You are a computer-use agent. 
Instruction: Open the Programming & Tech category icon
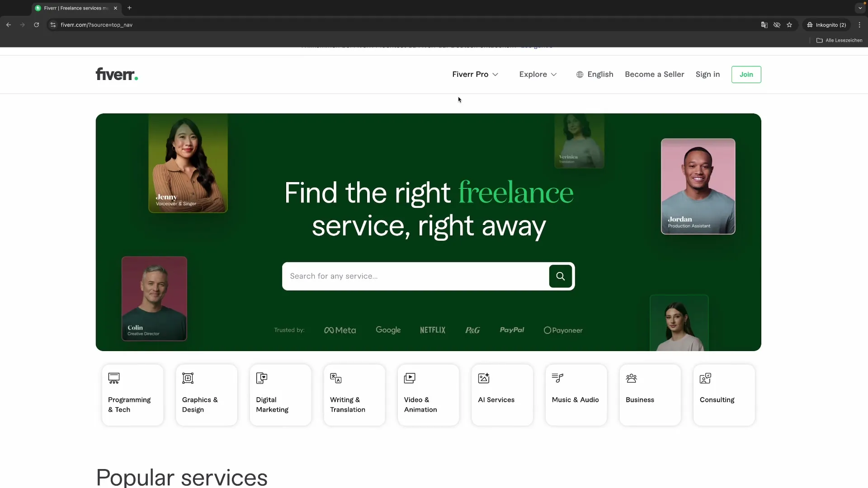click(114, 378)
